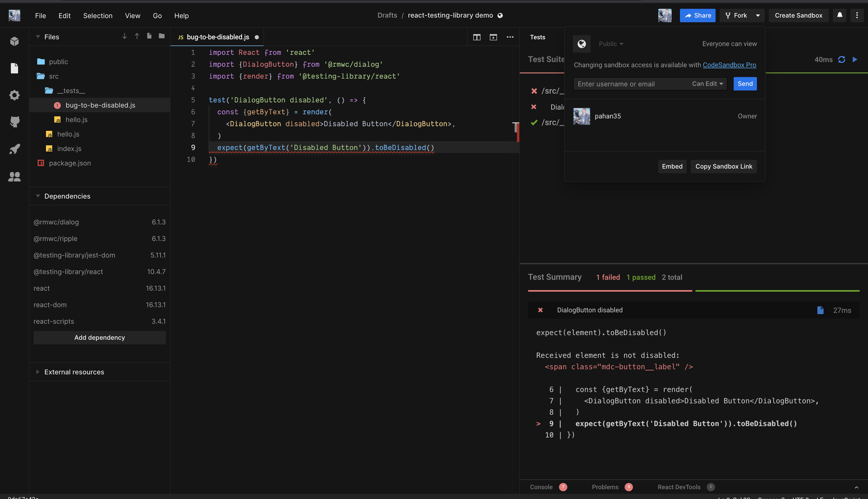Follow the CodeSandbox Pro link

(729, 65)
